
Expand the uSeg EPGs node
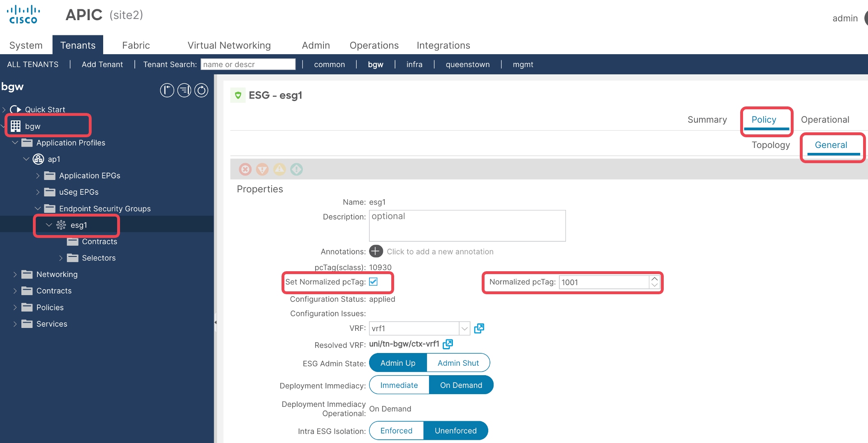tap(38, 192)
